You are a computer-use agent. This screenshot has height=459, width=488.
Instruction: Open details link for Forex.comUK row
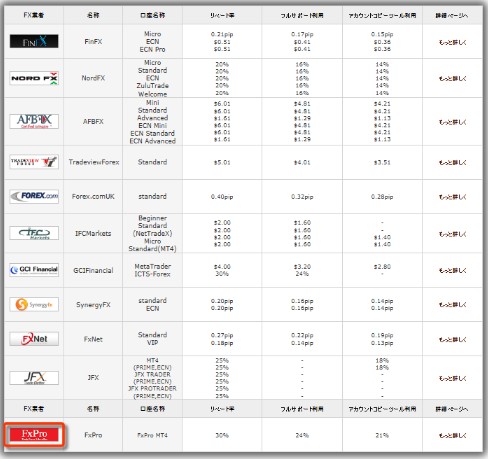[452, 197]
